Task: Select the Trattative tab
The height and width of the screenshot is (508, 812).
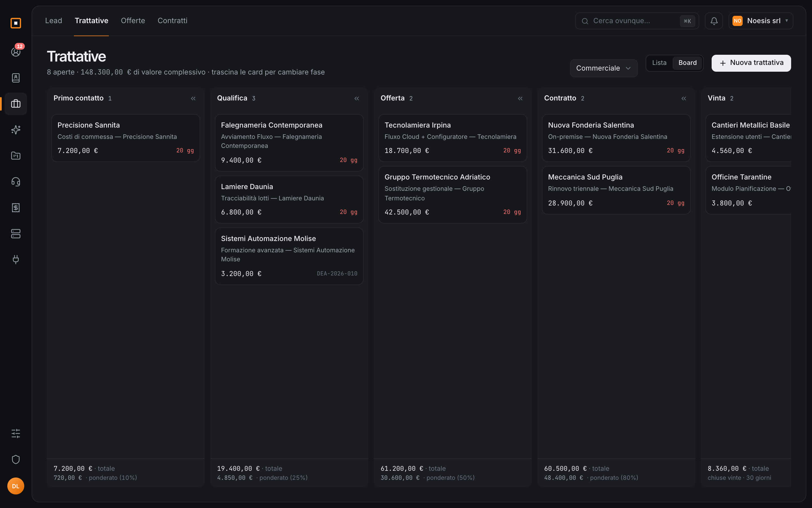Action: tap(91, 21)
